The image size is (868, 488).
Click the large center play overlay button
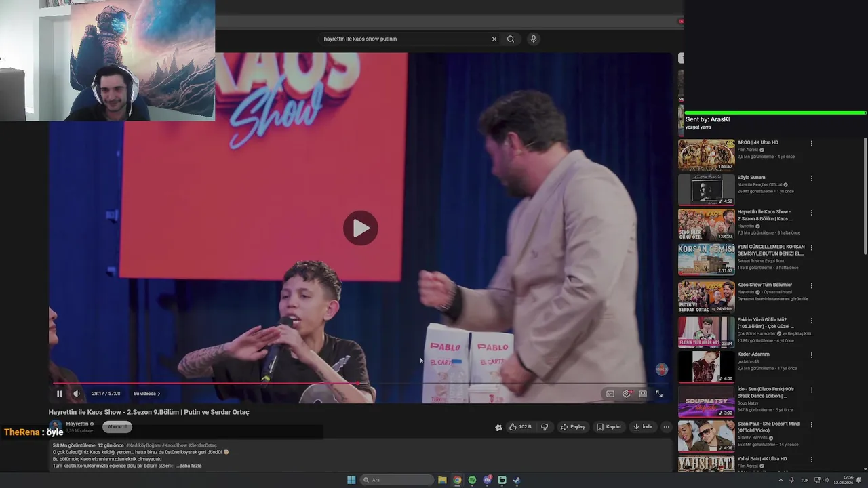[x=361, y=228]
